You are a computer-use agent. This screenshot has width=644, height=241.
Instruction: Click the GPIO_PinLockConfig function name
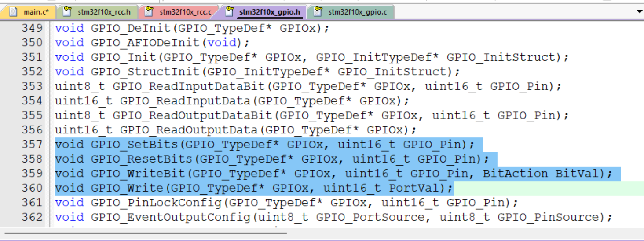[x=156, y=203]
